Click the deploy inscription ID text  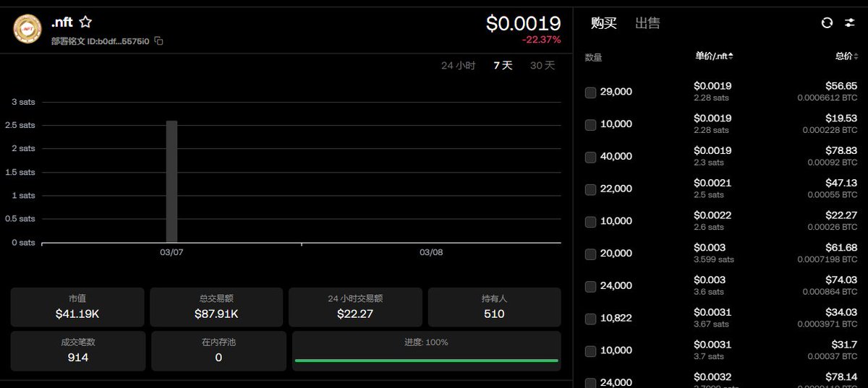[x=101, y=41]
